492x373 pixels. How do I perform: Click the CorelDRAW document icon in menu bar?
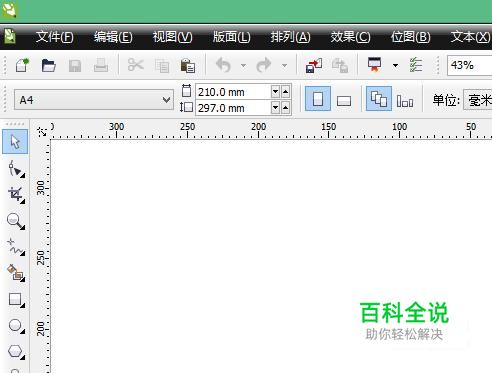pos(10,36)
